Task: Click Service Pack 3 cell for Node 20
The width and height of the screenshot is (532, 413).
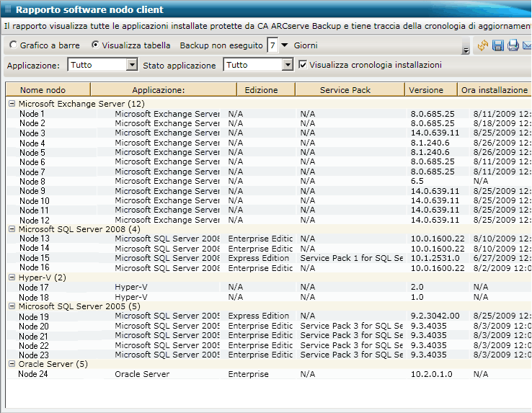Action: pos(352,326)
